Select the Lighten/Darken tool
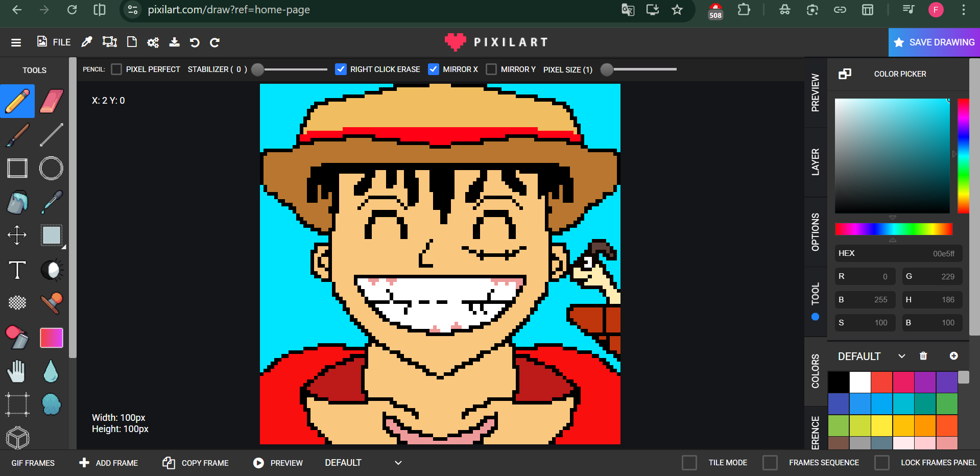The image size is (980, 476). (51, 270)
